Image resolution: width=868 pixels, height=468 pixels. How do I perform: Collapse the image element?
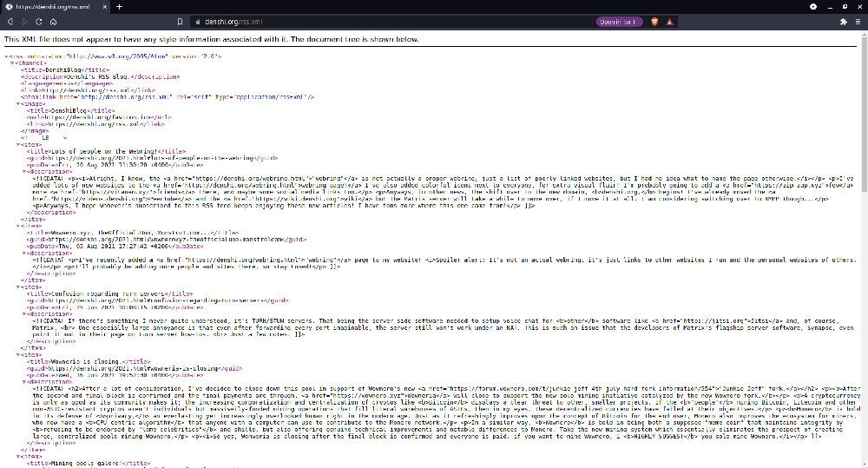[17, 103]
